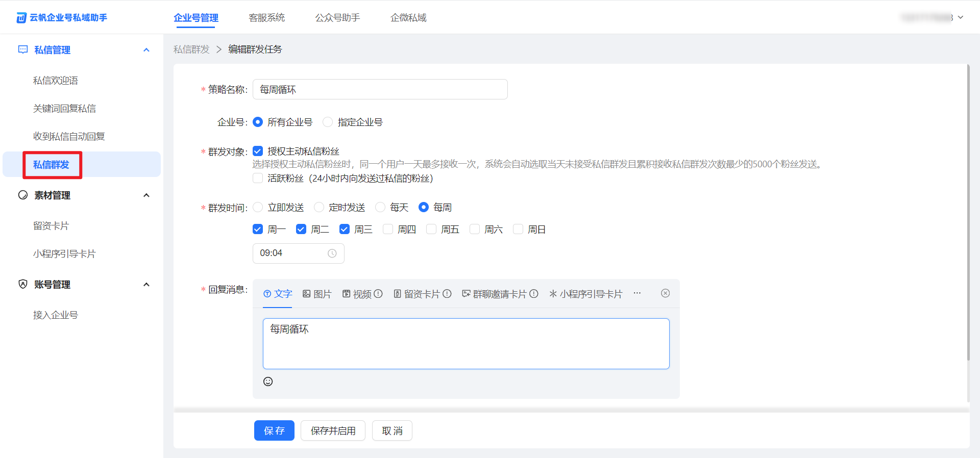
Task: Click the 策略名称 input field
Action: click(380, 89)
